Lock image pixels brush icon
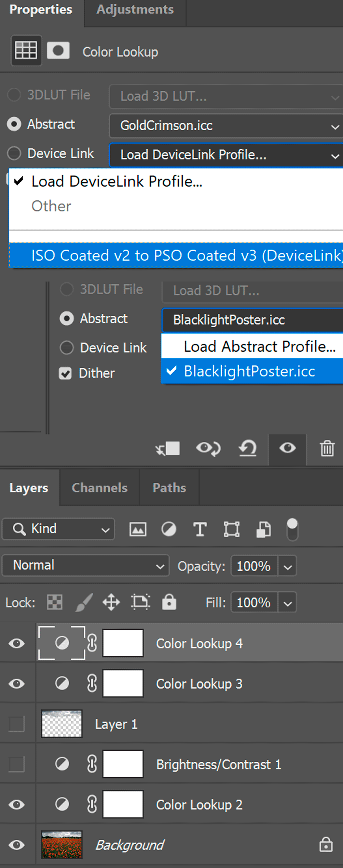This screenshot has width=343, height=868. coord(83,602)
